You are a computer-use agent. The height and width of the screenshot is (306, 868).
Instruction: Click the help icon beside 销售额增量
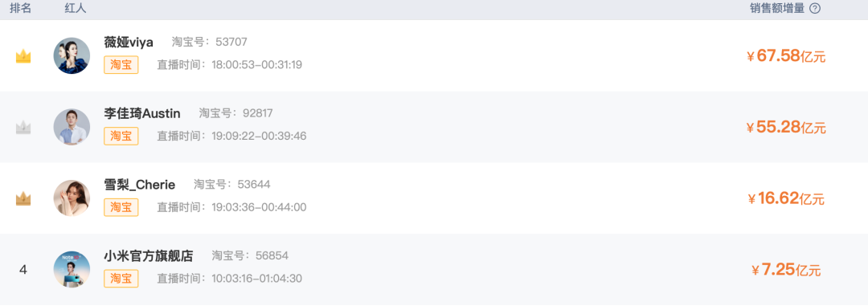tap(815, 8)
